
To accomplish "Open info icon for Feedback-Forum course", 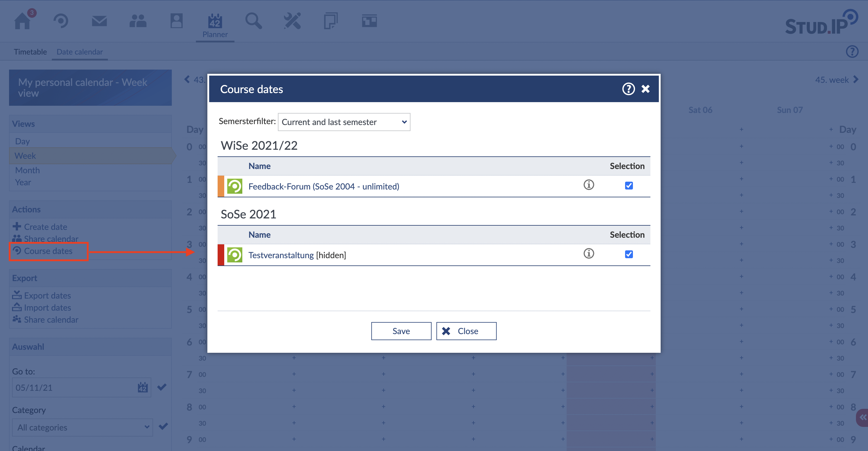I will click(588, 185).
